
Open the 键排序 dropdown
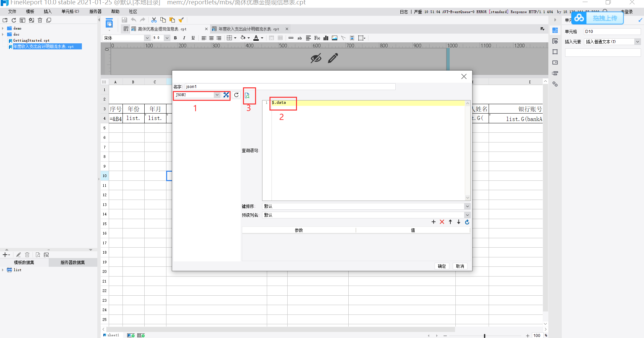click(x=467, y=206)
